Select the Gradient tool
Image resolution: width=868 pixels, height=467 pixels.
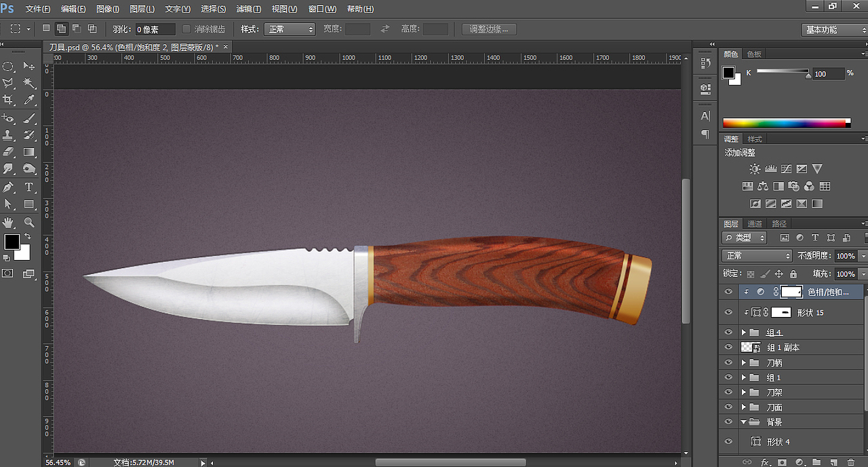29,152
